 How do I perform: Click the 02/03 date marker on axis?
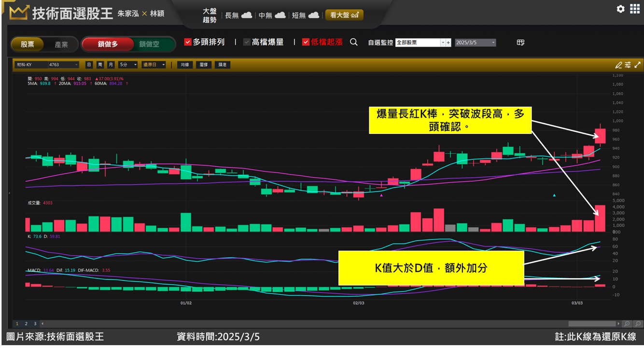pos(358,303)
